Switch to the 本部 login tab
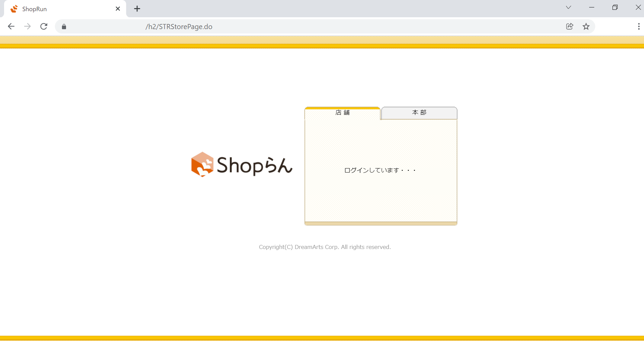This screenshot has width=644, height=341. 419,113
